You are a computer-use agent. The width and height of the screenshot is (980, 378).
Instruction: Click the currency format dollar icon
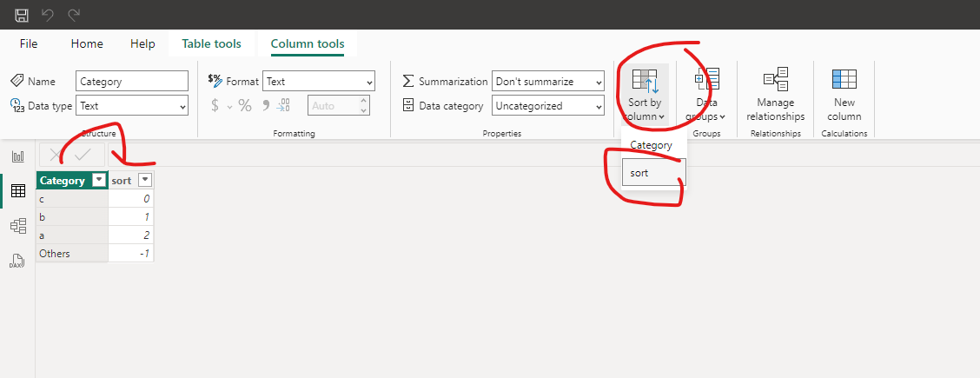(215, 106)
